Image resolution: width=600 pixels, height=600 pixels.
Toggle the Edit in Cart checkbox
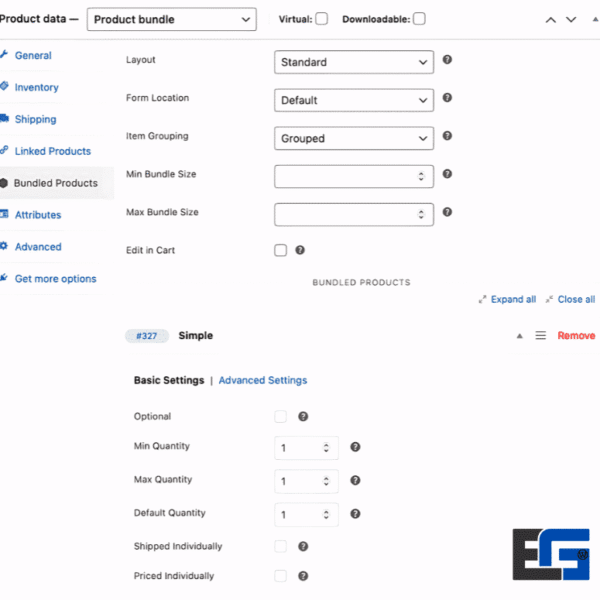(x=281, y=250)
